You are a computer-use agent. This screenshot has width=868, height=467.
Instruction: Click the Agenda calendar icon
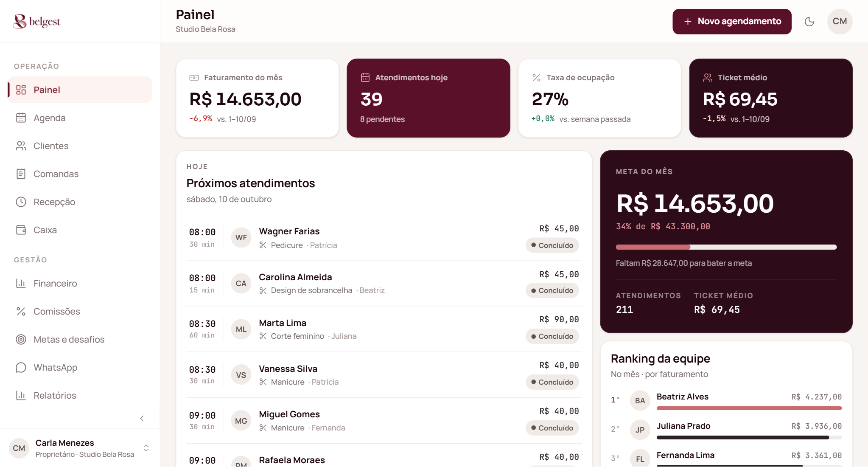pyautogui.click(x=21, y=118)
